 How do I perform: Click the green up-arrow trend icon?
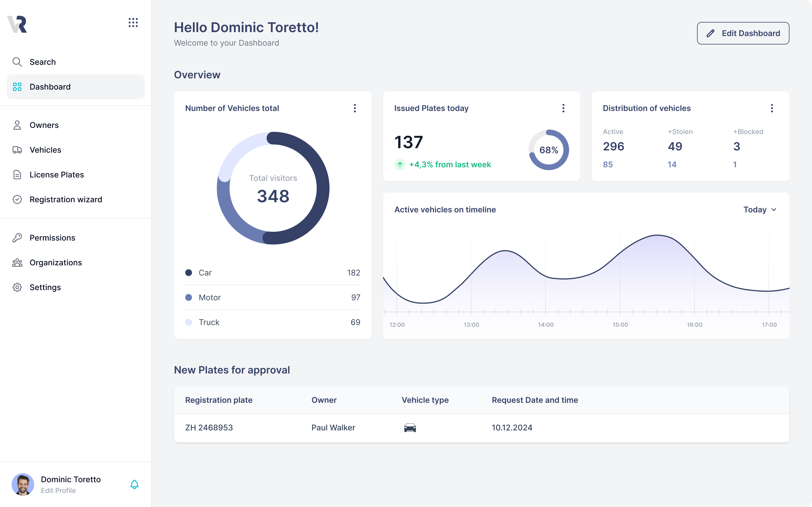click(x=400, y=165)
